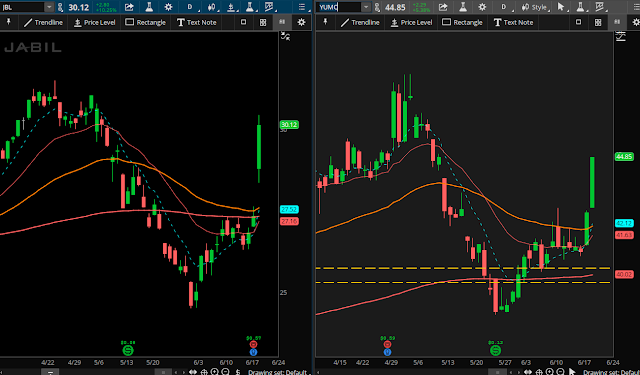Toggle pin on JBL drawing toolbar
The width and height of the screenshot is (640, 375).
pos(8,22)
